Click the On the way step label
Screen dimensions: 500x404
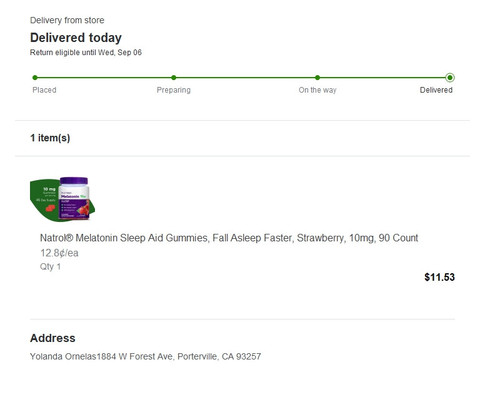click(x=318, y=90)
